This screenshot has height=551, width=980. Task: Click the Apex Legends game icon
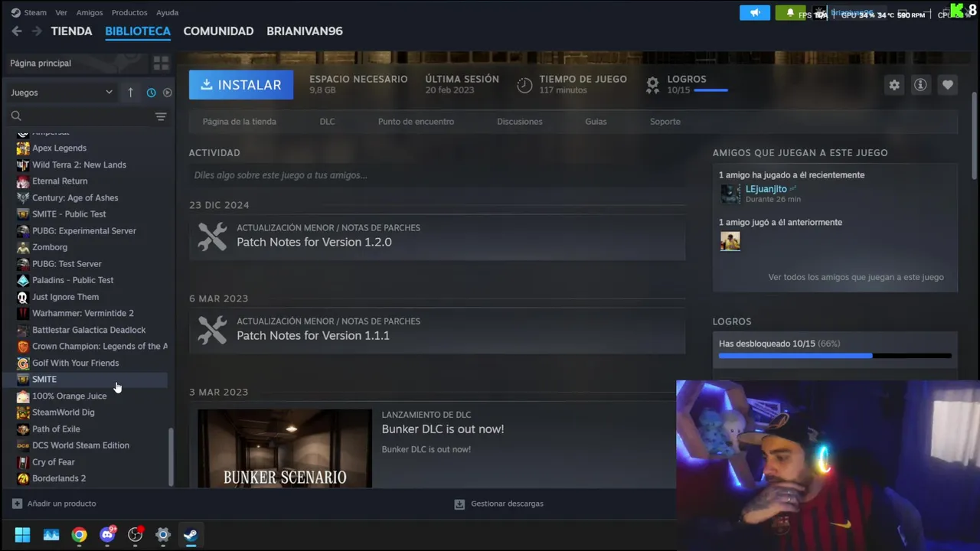click(23, 148)
